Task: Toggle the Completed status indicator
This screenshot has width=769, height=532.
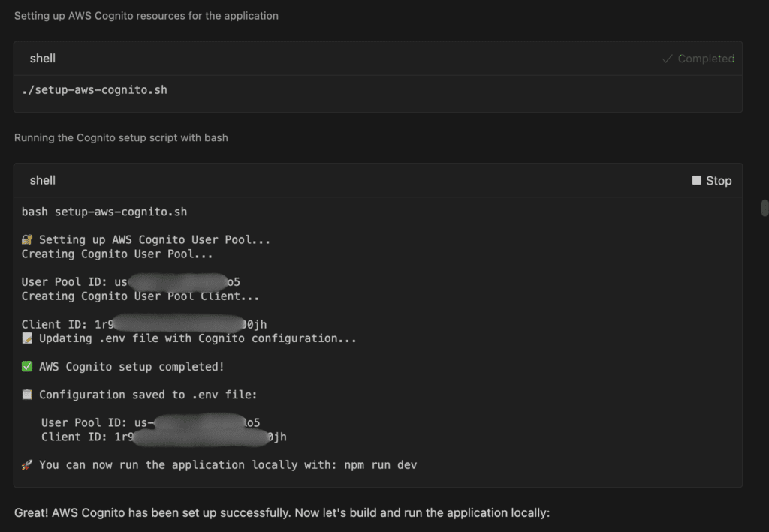Action: pos(697,58)
